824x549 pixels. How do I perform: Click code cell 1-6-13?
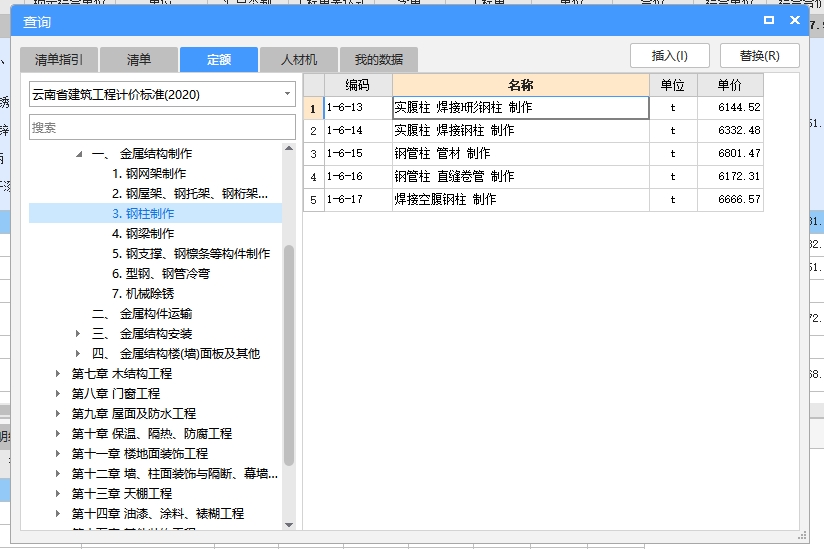click(x=358, y=108)
